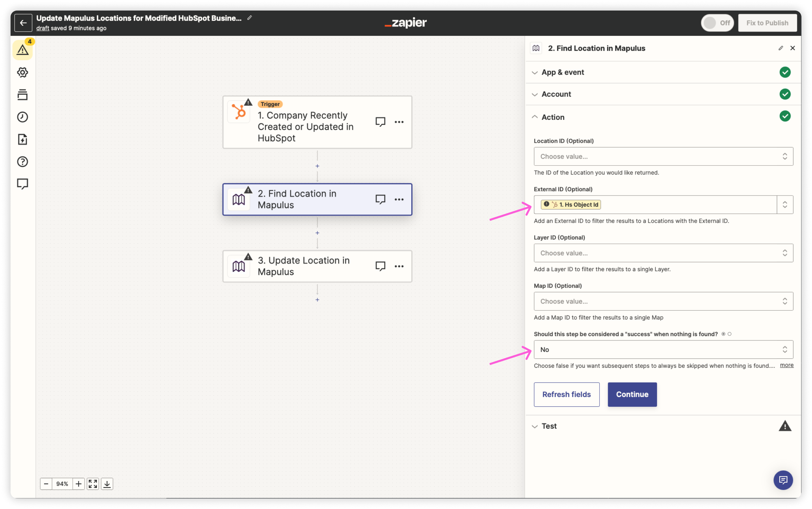
Task: Click the Zapier logo
Action: [406, 23]
